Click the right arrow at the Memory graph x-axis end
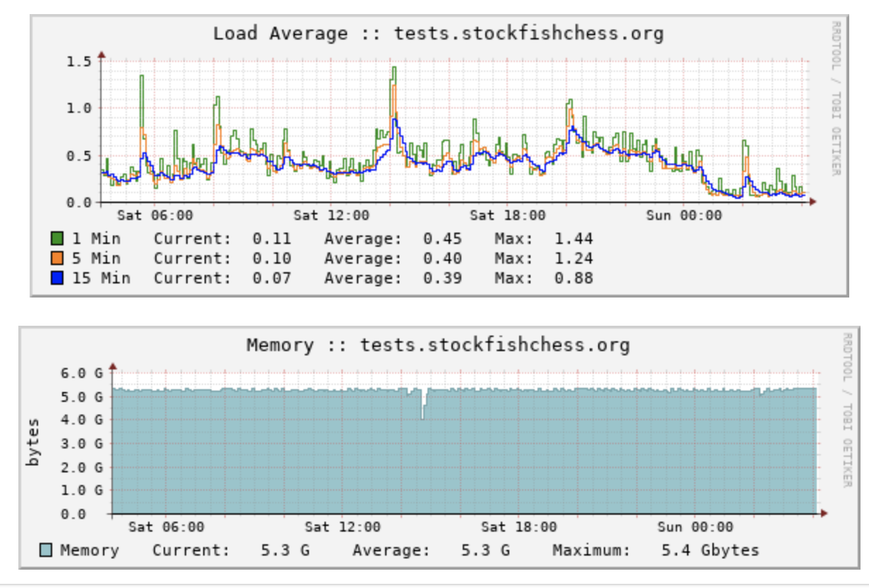 823,514
